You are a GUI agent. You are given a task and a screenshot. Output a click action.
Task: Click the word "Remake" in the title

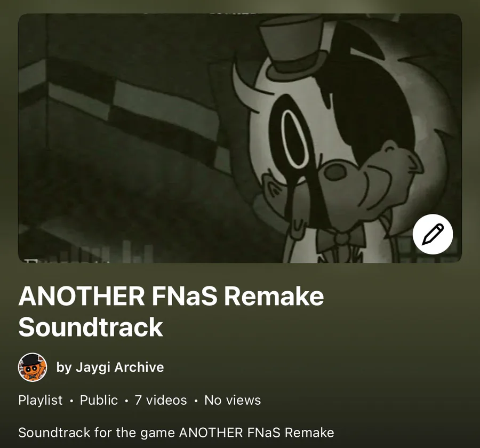(274, 296)
